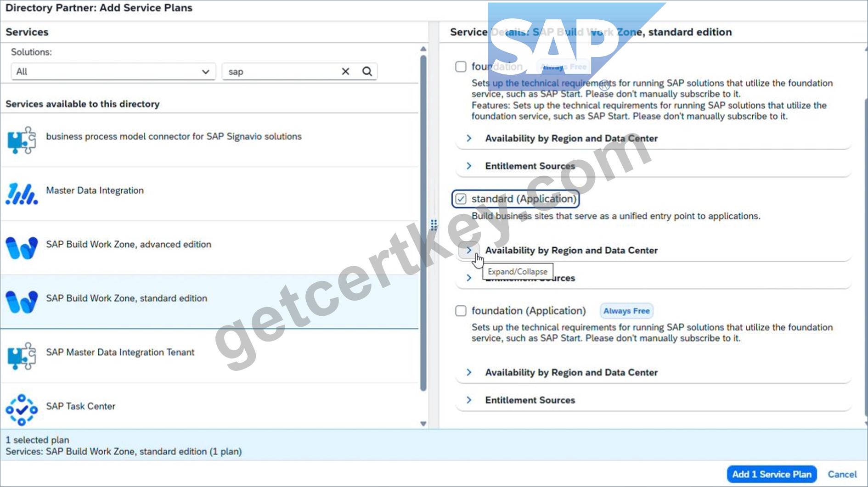
Task: Click the Work Zone standard edition icon
Action: tap(22, 302)
